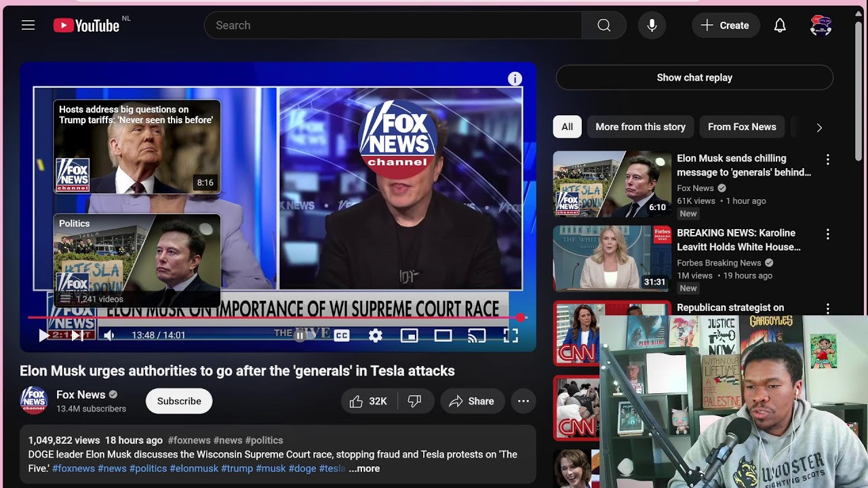Skip to the next video
868x488 pixels.
(x=77, y=335)
